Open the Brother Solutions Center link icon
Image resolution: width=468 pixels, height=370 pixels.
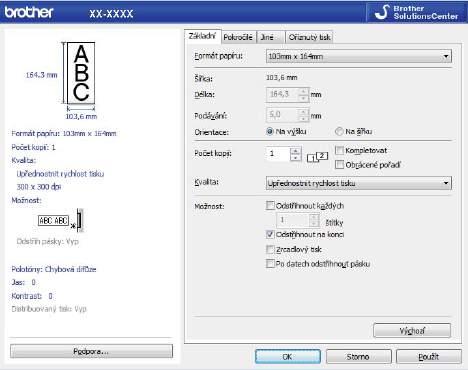382,12
